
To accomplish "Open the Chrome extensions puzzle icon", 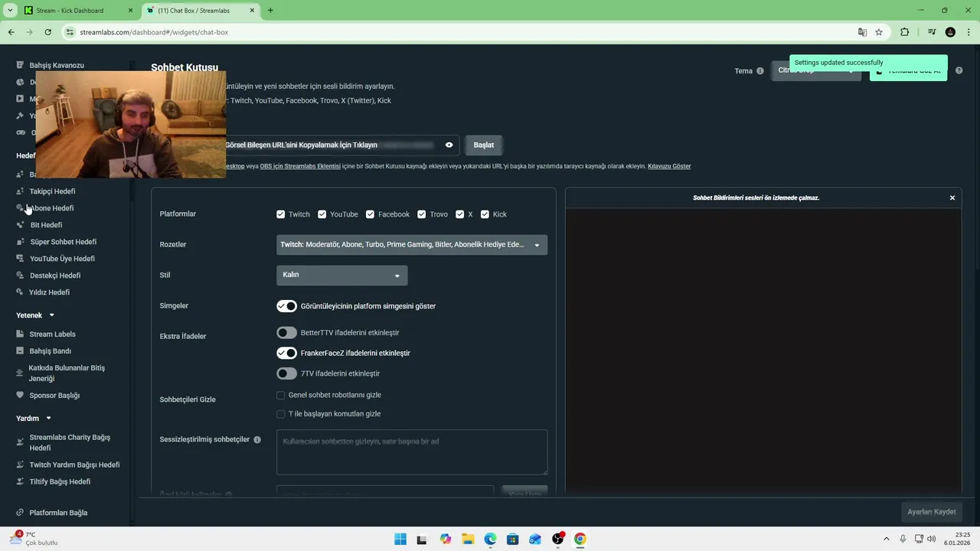I will pos(904,32).
